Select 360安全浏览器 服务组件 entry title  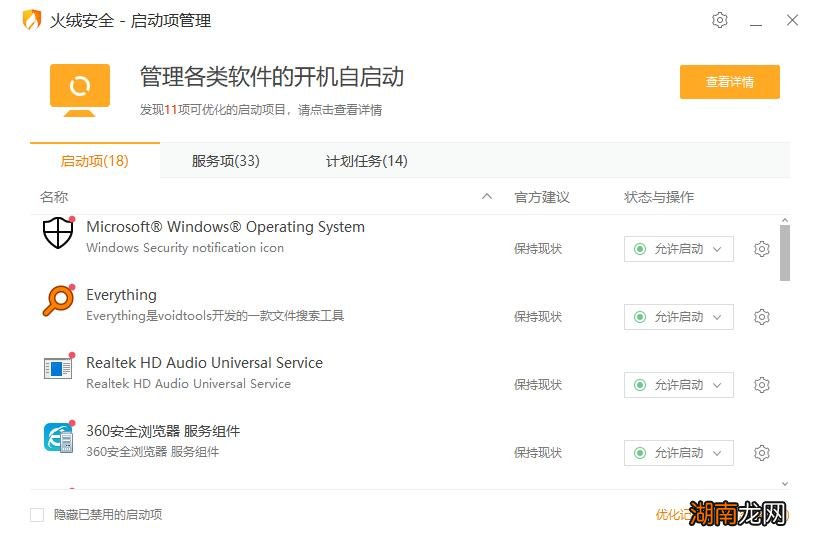coord(163,431)
